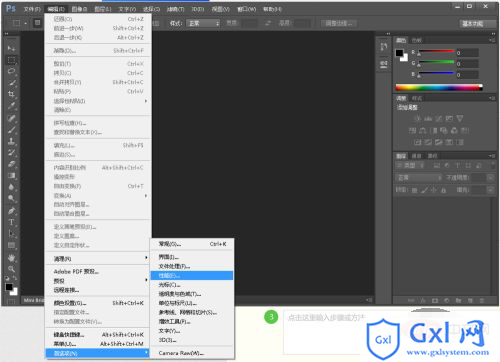
Task: Add a Levels adjustment from Adjustments panel
Action: click(428, 118)
